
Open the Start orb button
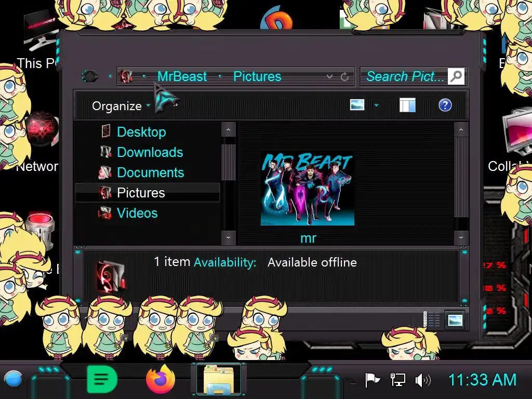(x=13, y=379)
